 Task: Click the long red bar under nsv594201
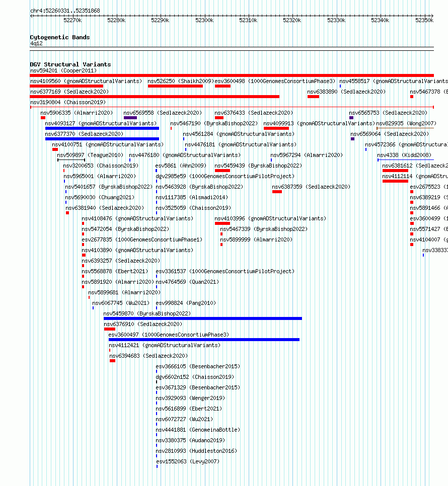pos(232,75)
